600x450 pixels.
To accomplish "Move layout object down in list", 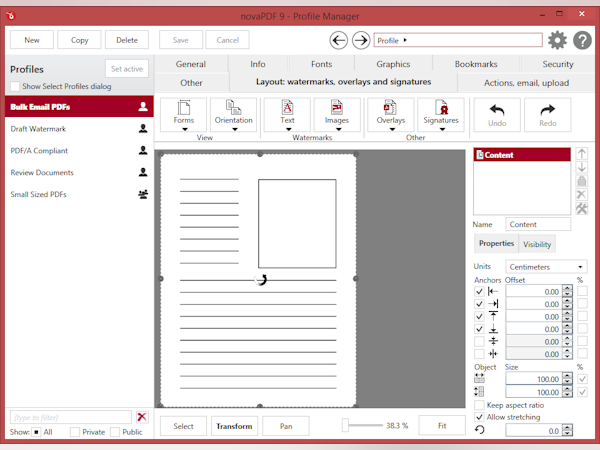I will point(582,167).
